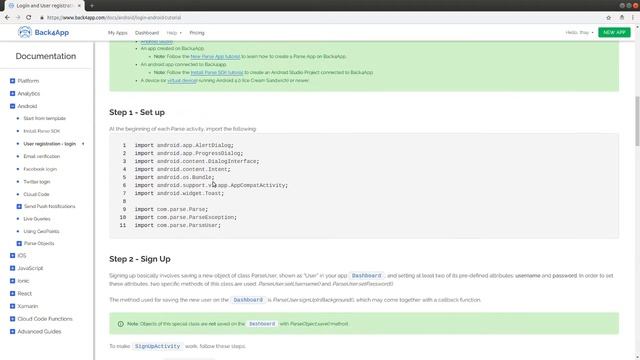Open Facebook login page
This screenshot has width=640, height=360.
click(x=40, y=169)
